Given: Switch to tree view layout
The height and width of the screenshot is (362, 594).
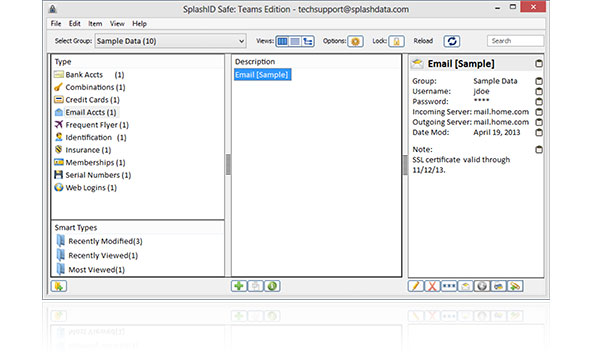Looking at the screenshot, I should coord(308,41).
